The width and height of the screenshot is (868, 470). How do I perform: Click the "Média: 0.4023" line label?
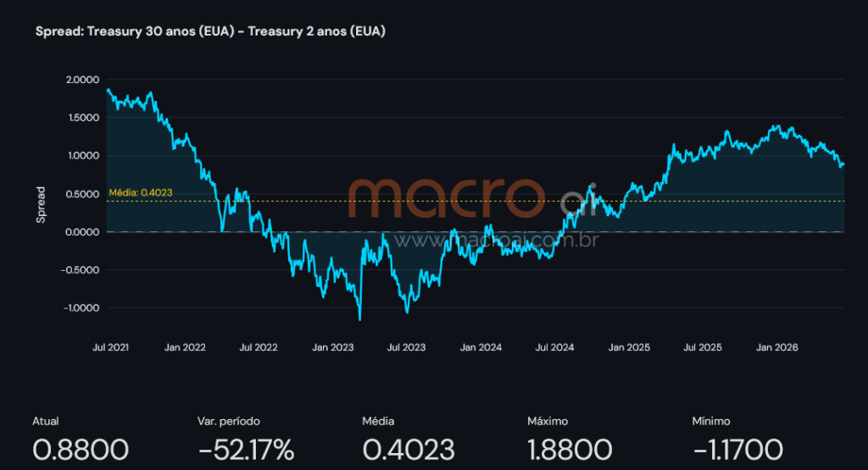(x=141, y=192)
